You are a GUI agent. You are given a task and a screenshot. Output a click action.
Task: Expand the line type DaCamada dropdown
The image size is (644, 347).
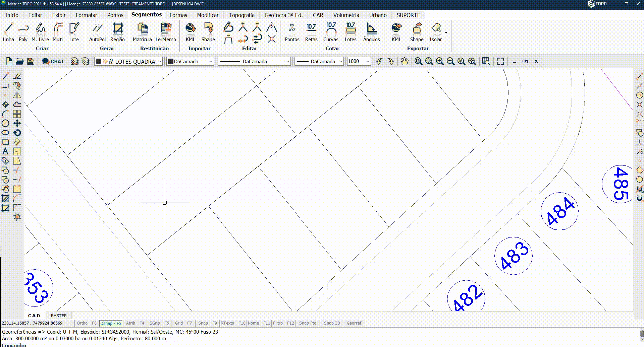point(287,61)
